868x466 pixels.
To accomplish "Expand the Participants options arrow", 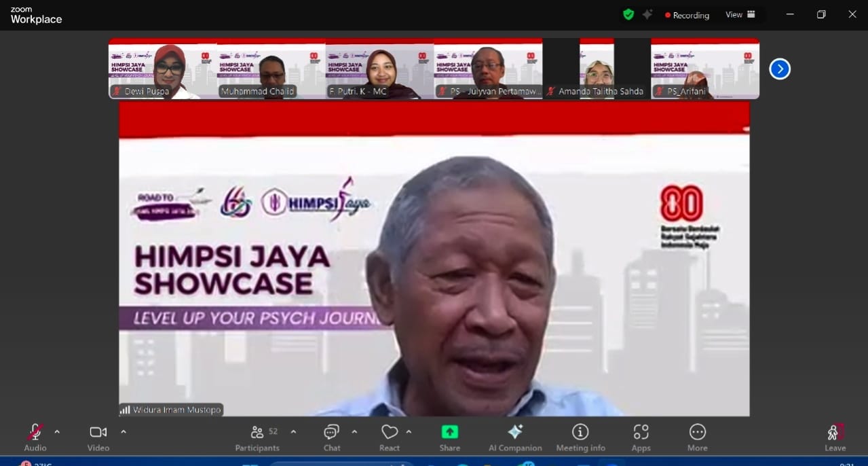I will (x=293, y=431).
